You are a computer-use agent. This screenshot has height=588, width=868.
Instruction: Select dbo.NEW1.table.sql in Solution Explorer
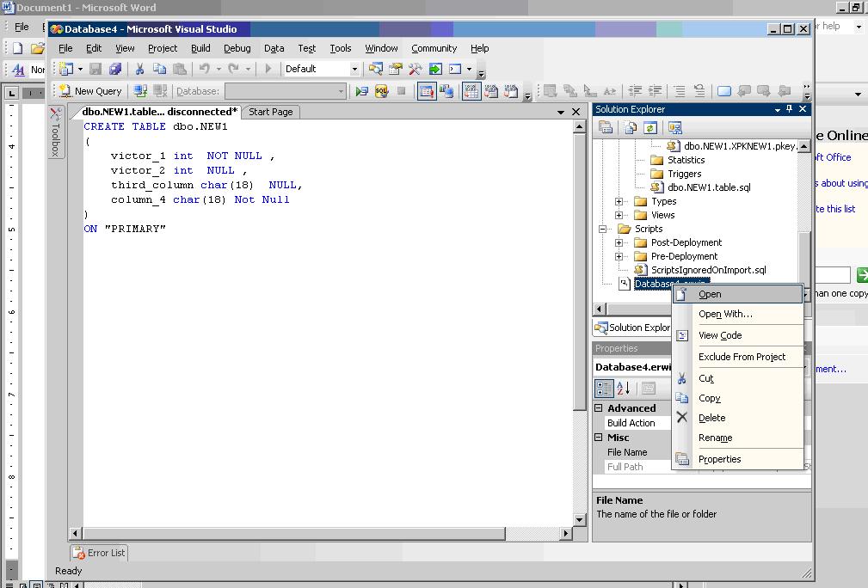(709, 187)
